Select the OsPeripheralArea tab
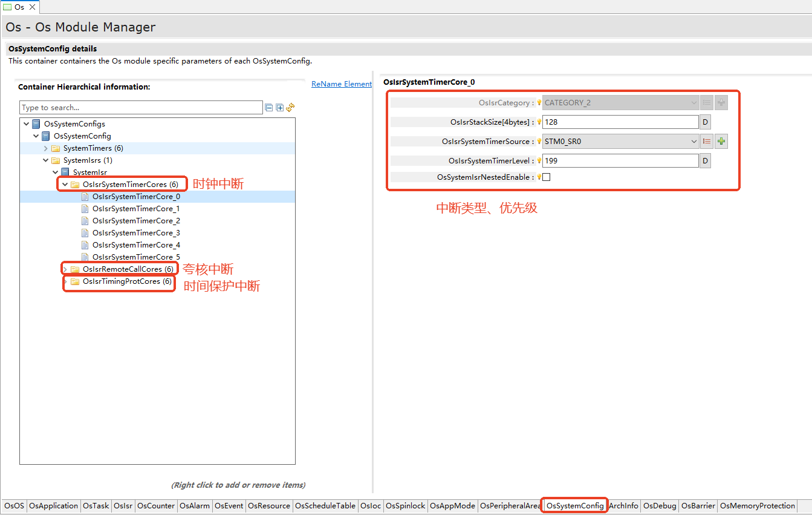This screenshot has height=515, width=812. [510, 506]
